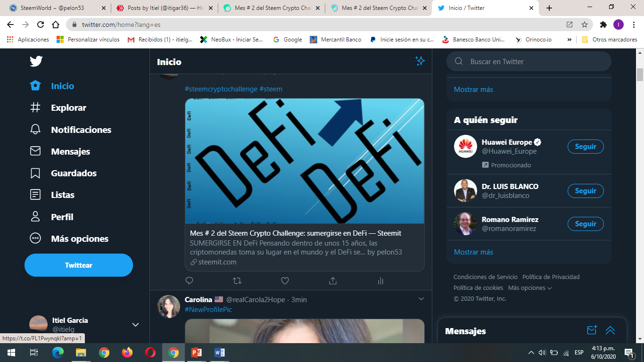Image resolution: width=644 pixels, height=362 pixels.
Task: Click the Inicio home icon in sidebar
Action: (35, 86)
